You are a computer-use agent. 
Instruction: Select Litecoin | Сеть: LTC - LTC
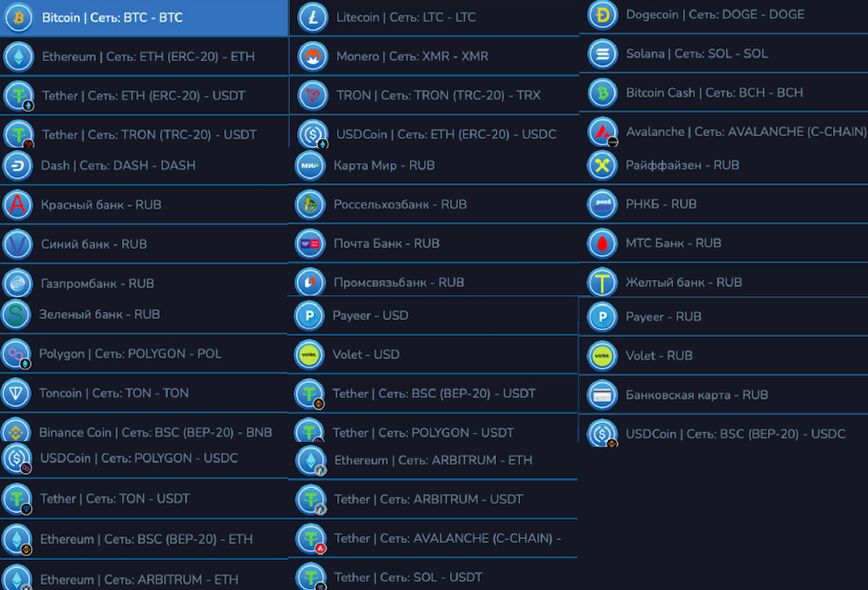tap(434, 18)
